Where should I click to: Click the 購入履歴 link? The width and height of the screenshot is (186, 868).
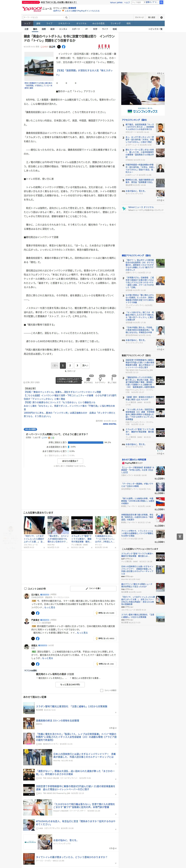coord(152,17)
